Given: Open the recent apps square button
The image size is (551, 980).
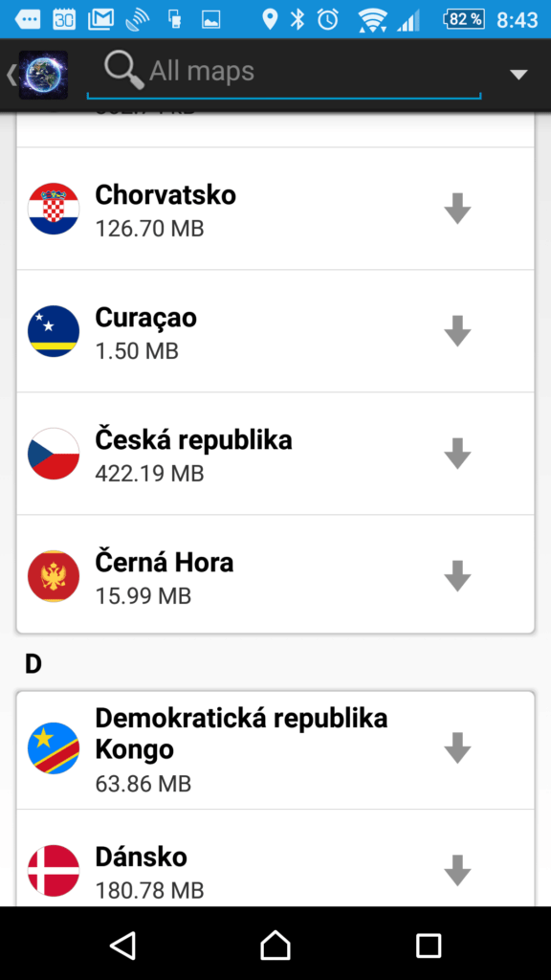Looking at the screenshot, I should [429, 945].
